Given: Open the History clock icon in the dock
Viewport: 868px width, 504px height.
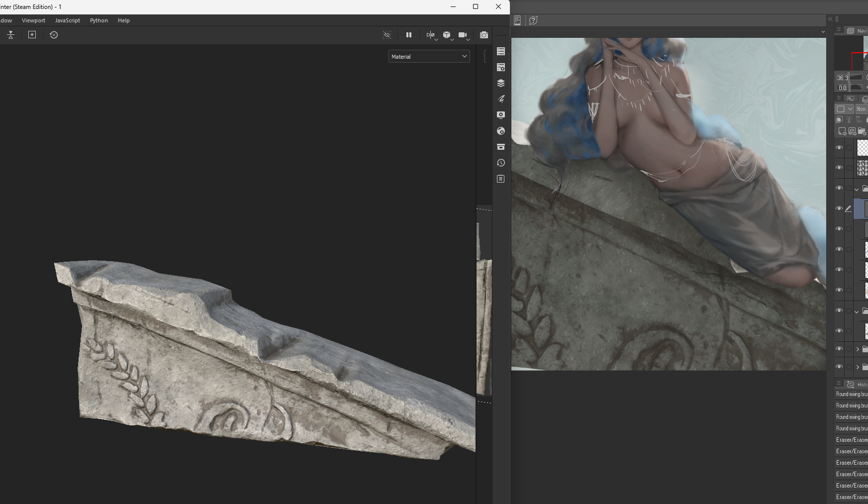Looking at the screenshot, I should pos(501,163).
